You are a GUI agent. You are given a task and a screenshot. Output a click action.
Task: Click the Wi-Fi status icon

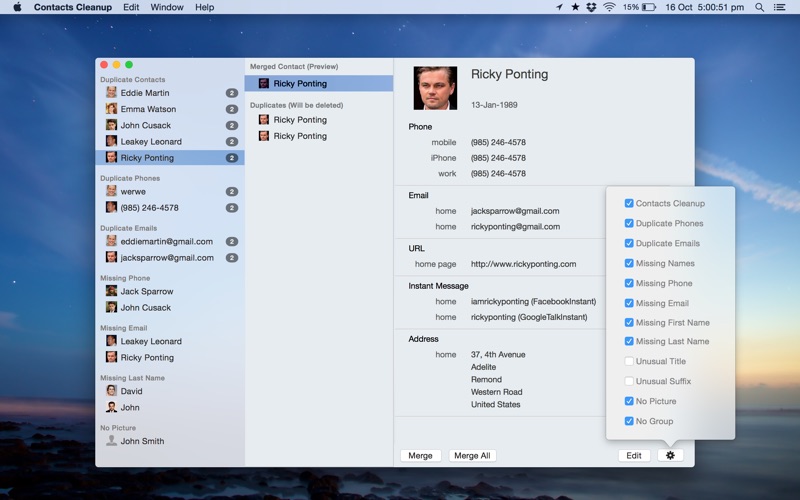coord(609,7)
